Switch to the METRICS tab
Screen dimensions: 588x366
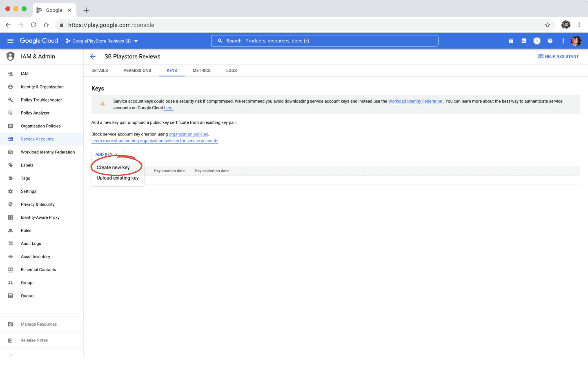click(x=202, y=71)
